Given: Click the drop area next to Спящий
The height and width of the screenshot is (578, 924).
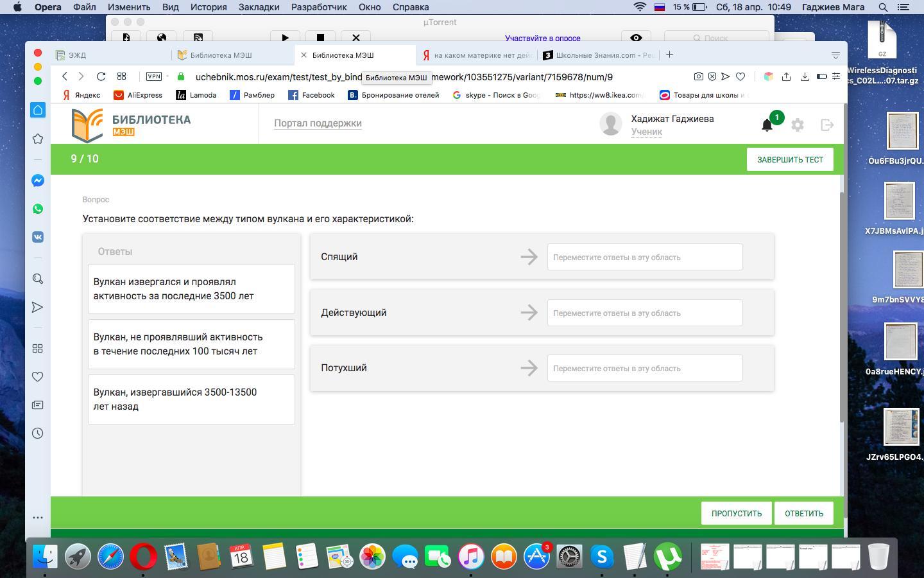Looking at the screenshot, I should click(x=644, y=257).
